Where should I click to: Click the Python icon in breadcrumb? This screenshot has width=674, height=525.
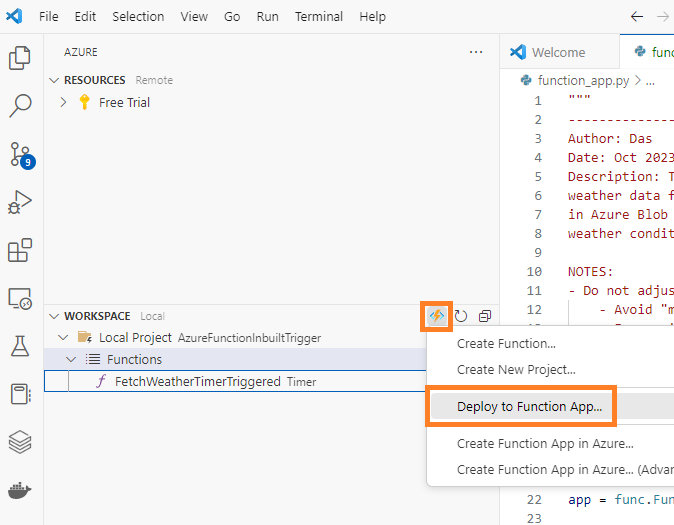point(526,80)
